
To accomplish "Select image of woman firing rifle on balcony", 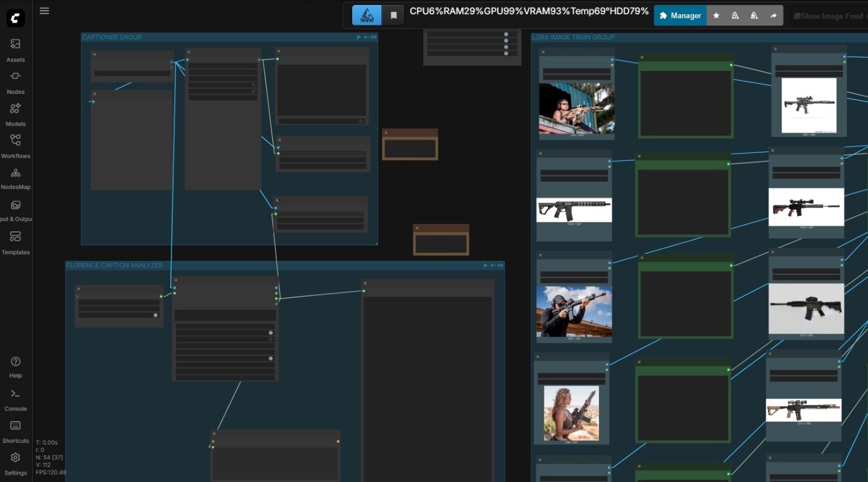I will tap(577, 108).
